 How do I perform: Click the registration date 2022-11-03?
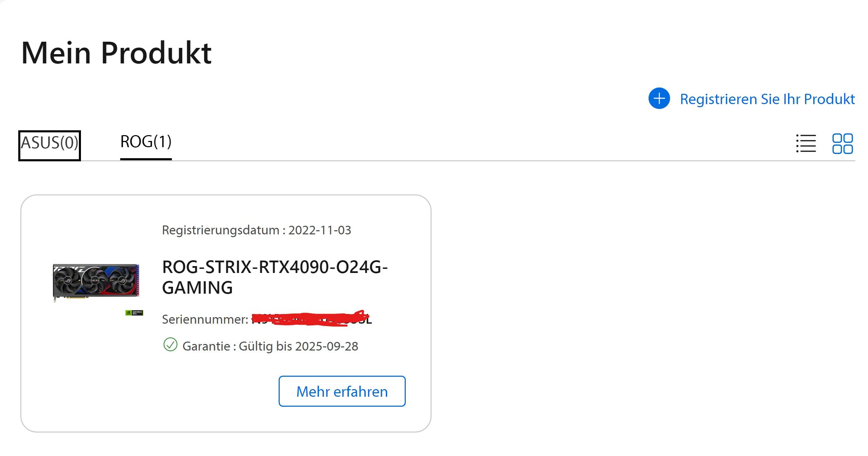tap(320, 230)
